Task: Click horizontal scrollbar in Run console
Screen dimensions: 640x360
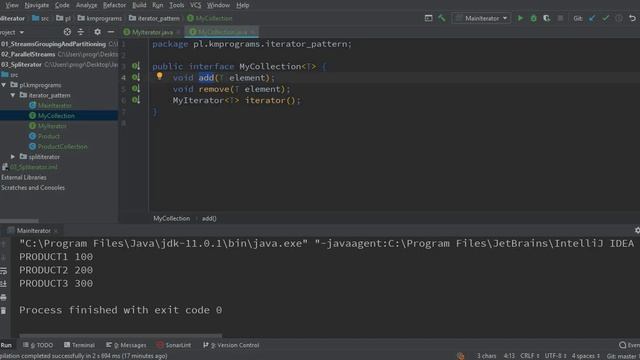Action: click(x=120, y=336)
